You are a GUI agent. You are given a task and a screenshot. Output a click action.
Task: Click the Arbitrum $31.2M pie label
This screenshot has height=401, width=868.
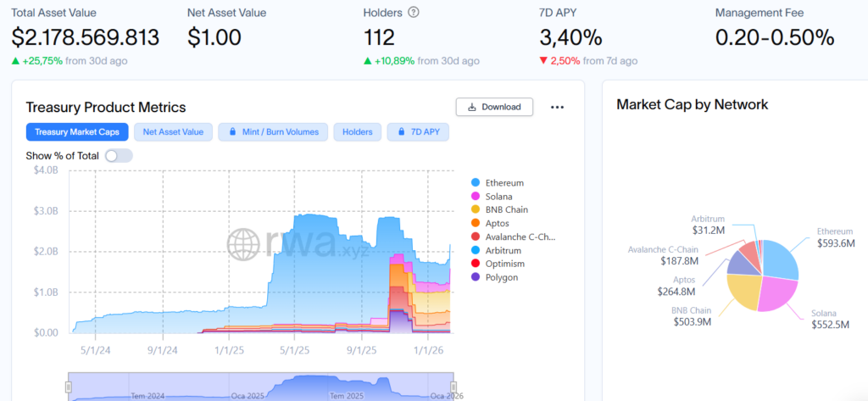click(708, 224)
